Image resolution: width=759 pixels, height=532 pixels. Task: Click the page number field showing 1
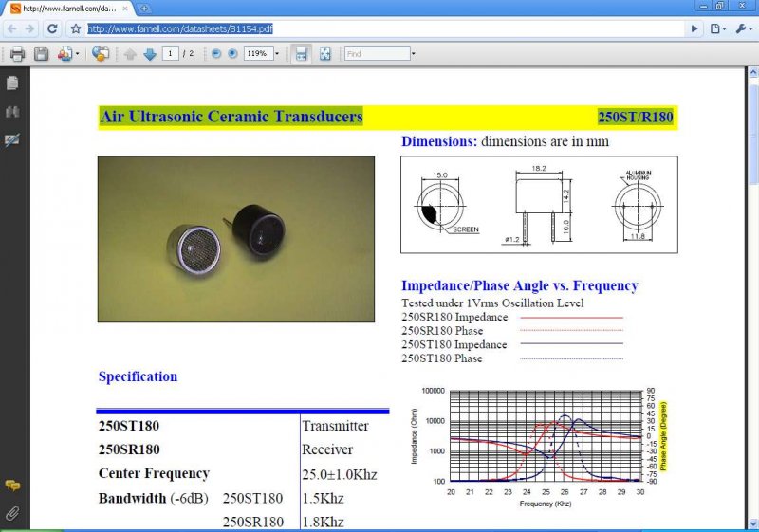click(170, 54)
